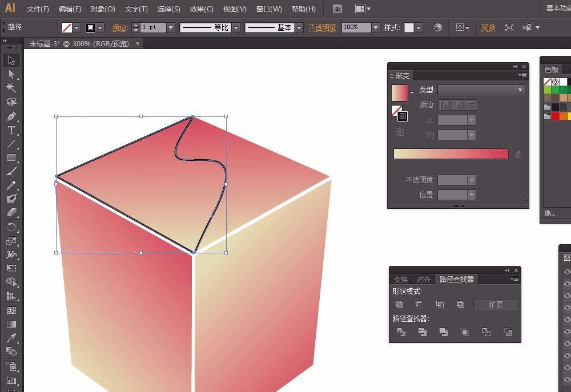
Task: Open the 类型 gradient type dropdown
Action: pos(519,90)
